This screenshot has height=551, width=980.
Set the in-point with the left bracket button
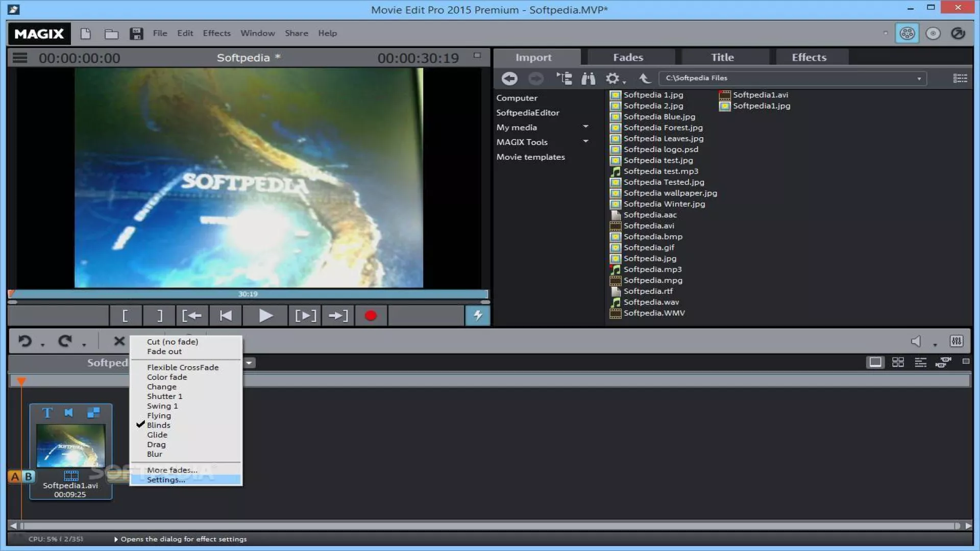click(x=126, y=316)
